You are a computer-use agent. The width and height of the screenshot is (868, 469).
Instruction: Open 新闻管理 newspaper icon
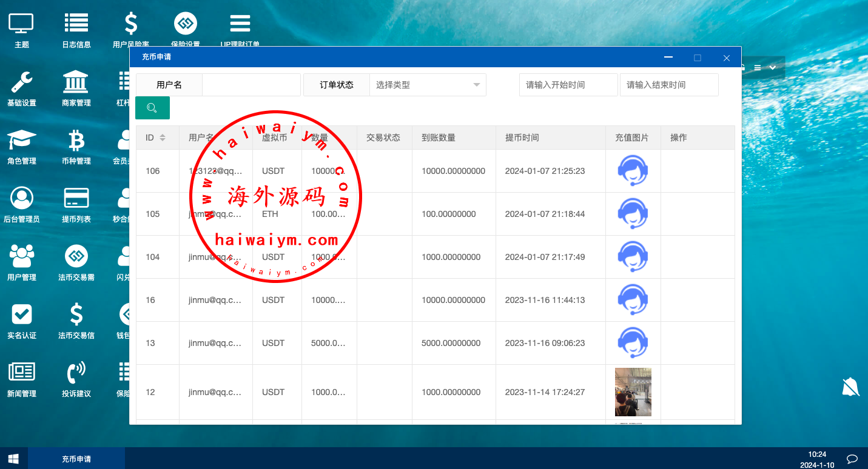tap(21, 373)
